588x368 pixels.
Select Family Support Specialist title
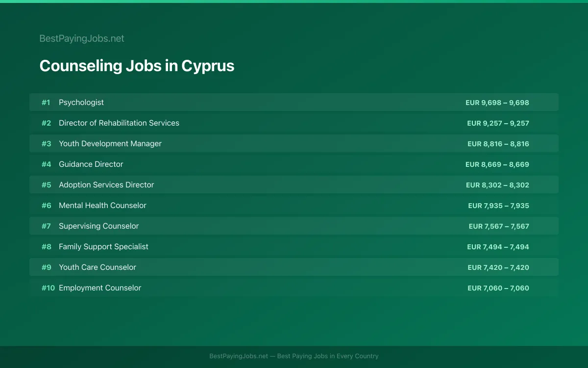coord(103,247)
